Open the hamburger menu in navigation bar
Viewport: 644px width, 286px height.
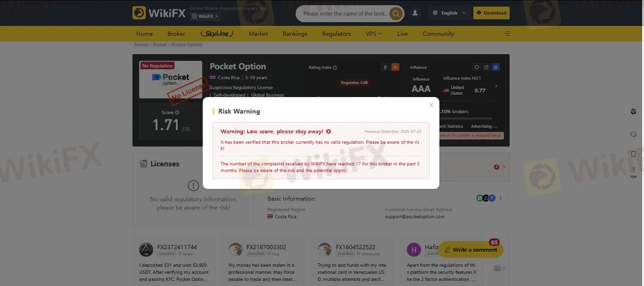coord(507,33)
